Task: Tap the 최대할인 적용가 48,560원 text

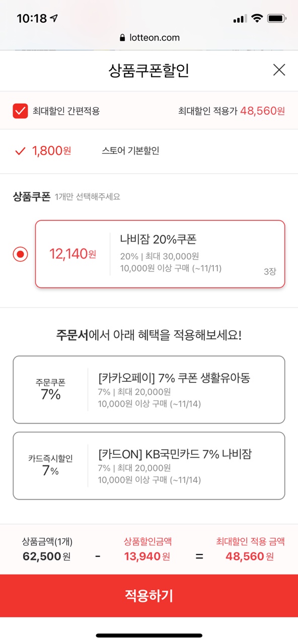Action: 232,111
